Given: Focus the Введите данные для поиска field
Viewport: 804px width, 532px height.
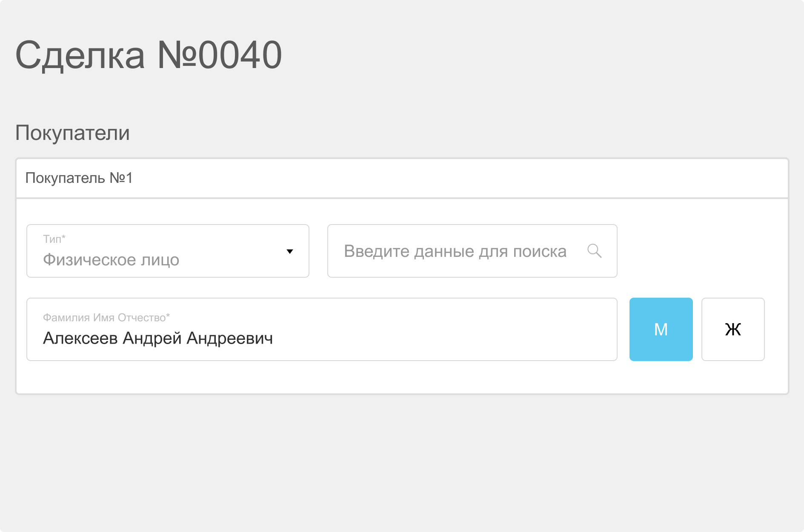Looking at the screenshot, I should (455, 251).
